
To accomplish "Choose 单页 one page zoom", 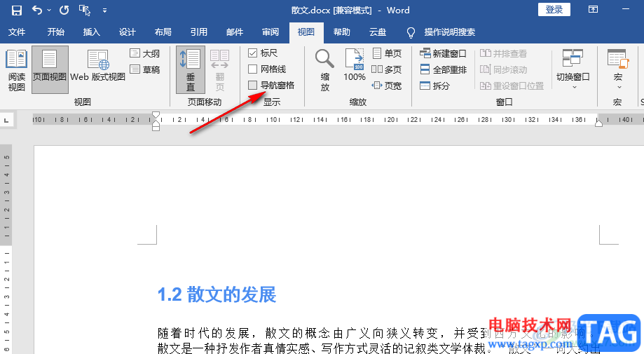I will (x=387, y=53).
